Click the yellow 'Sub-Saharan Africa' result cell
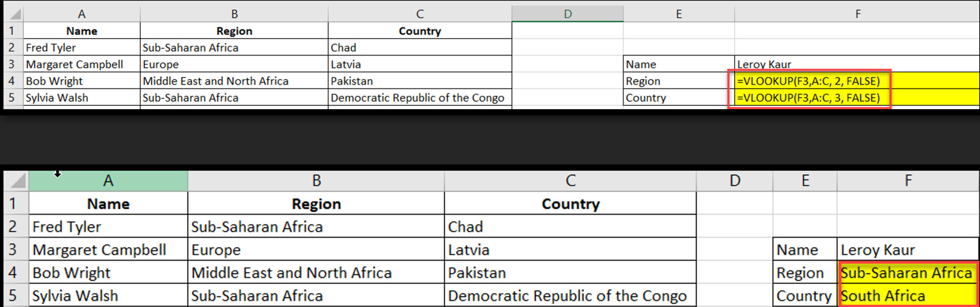The height and width of the screenshot is (307, 980). [908, 272]
